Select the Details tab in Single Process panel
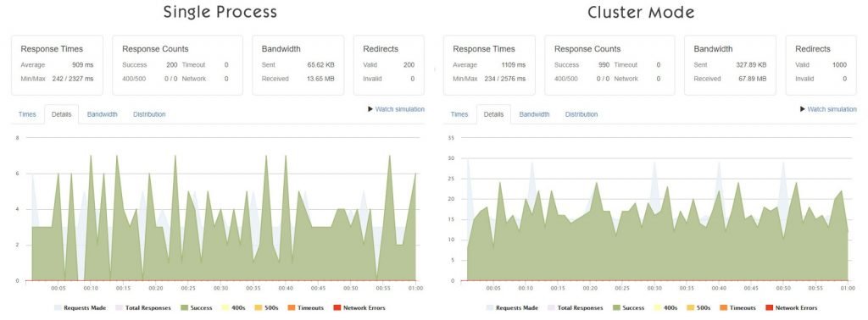This screenshot has height=320, width=868. (x=61, y=114)
